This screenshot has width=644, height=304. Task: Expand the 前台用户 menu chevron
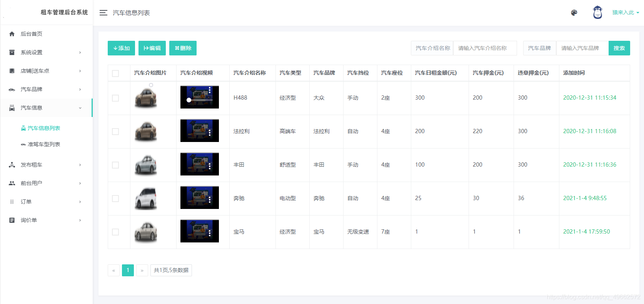tap(80, 183)
